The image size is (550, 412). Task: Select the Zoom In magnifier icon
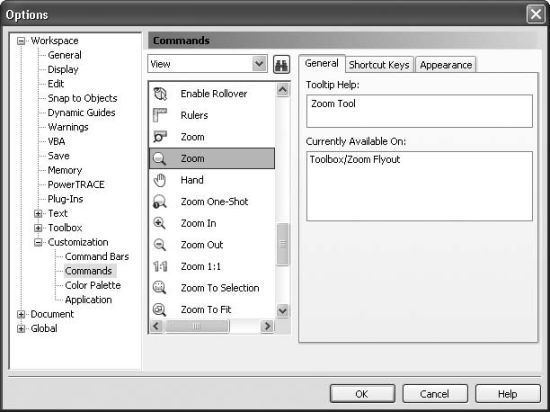coord(160,223)
